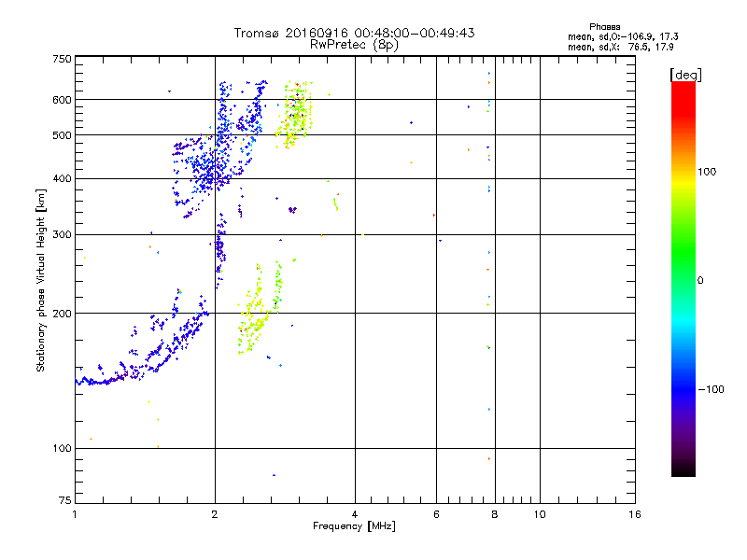The image size is (747, 560).
Task: Click the y-axis tick label '500'
Action: coord(62,135)
